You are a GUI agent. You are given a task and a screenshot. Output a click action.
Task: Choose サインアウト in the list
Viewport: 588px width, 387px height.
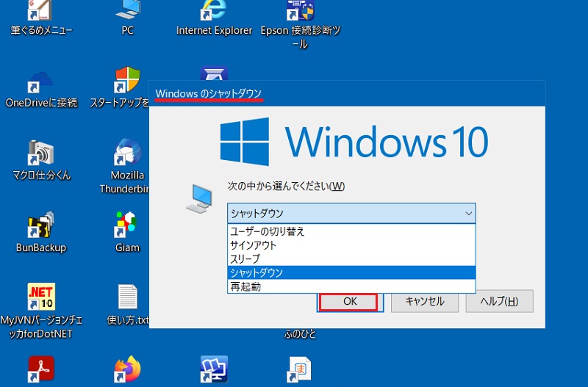[x=351, y=245]
